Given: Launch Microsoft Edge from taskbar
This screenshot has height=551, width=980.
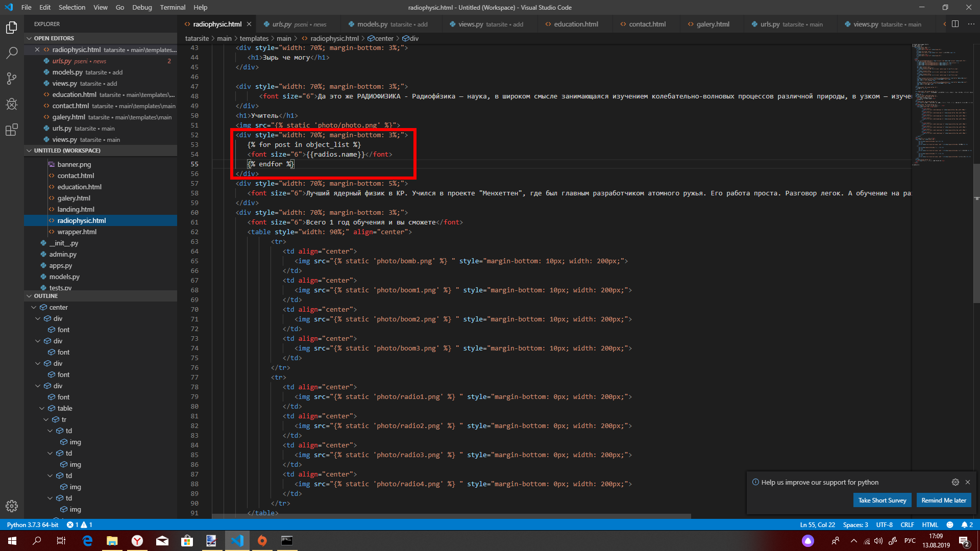Looking at the screenshot, I should click(87, 541).
